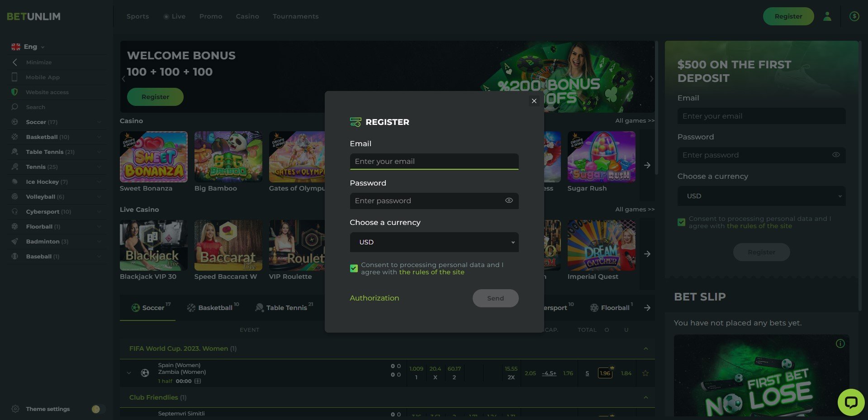Click the Search magnifier icon in sidebar
Screen dimensions: 868x420
[14, 107]
